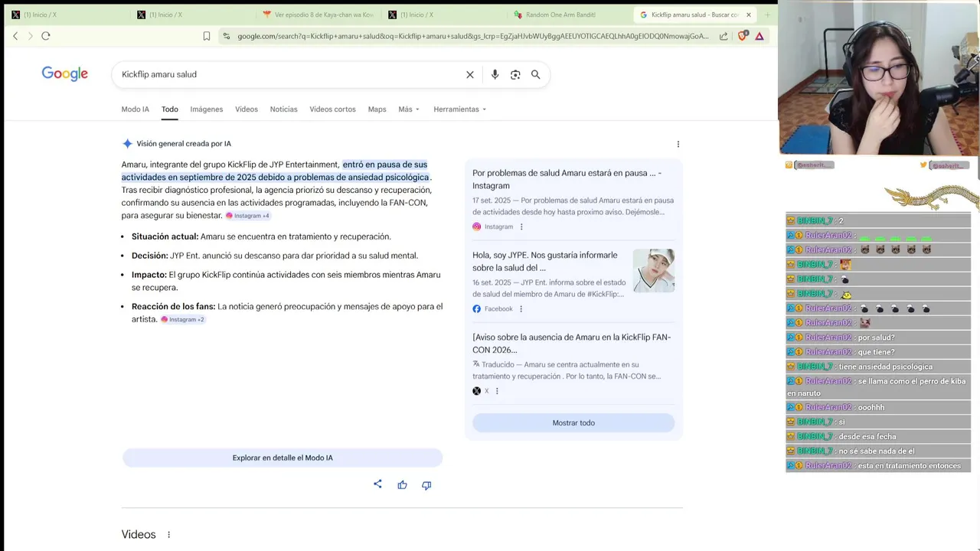Image resolution: width=980 pixels, height=551 pixels.
Task: Click Explorar en detalle el Modo IA
Action: pyautogui.click(x=283, y=458)
